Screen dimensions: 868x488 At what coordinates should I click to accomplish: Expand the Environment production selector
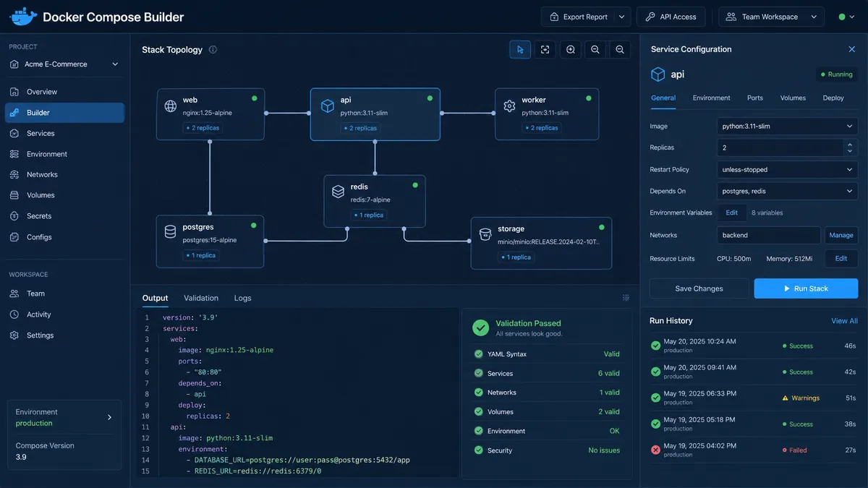click(64, 417)
